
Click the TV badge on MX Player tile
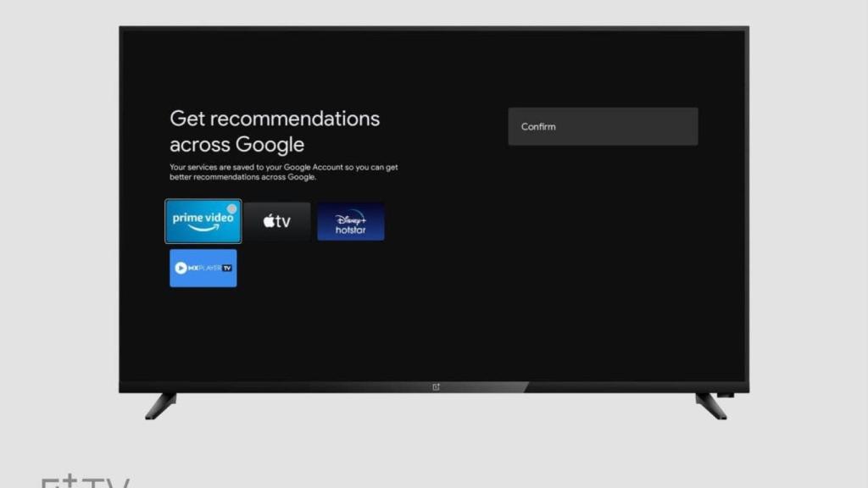point(226,268)
